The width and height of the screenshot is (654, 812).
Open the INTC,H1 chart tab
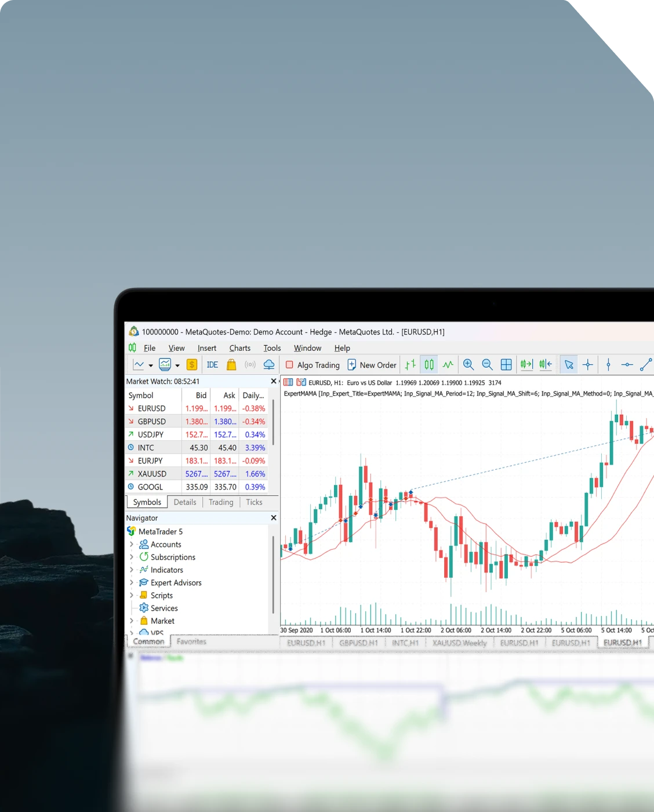[405, 643]
